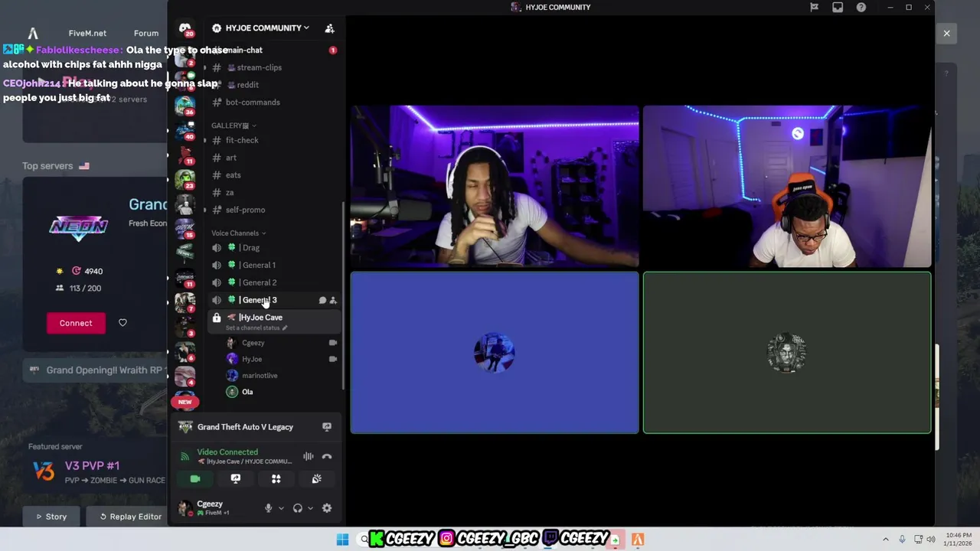Open Grand Opening Wraith RP server listing
This screenshot has width=980, height=551.
[x=96, y=370]
